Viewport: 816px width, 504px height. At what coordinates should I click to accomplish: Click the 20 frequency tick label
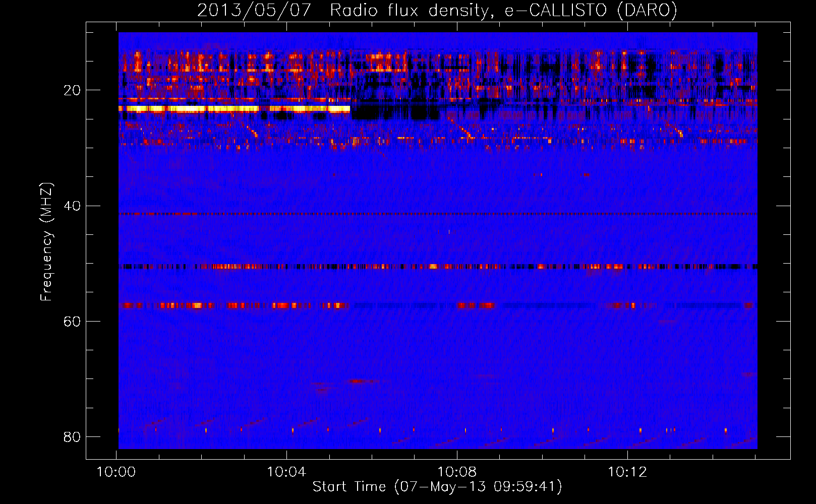click(72, 90)
